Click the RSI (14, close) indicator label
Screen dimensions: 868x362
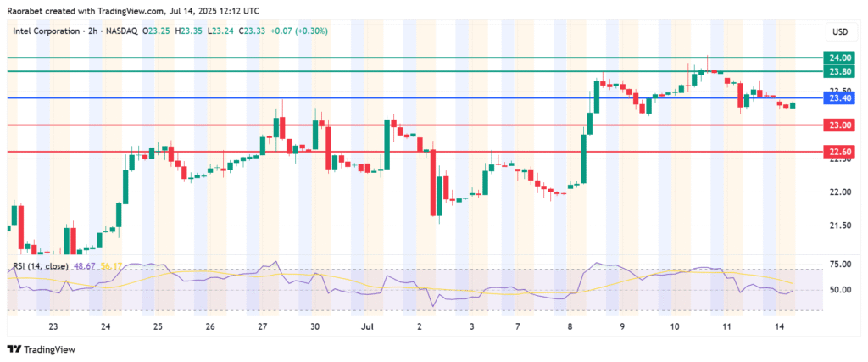(41, 266)
